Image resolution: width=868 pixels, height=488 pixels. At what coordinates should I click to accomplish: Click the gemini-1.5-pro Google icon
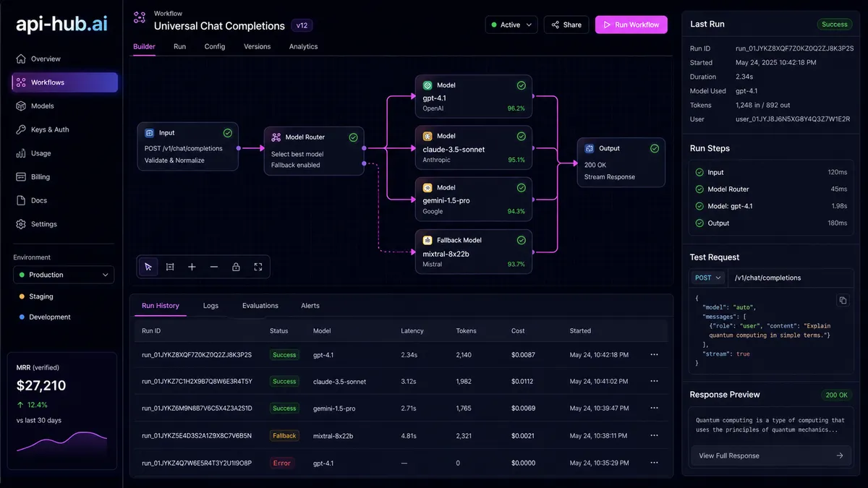[x=427, y=187]
